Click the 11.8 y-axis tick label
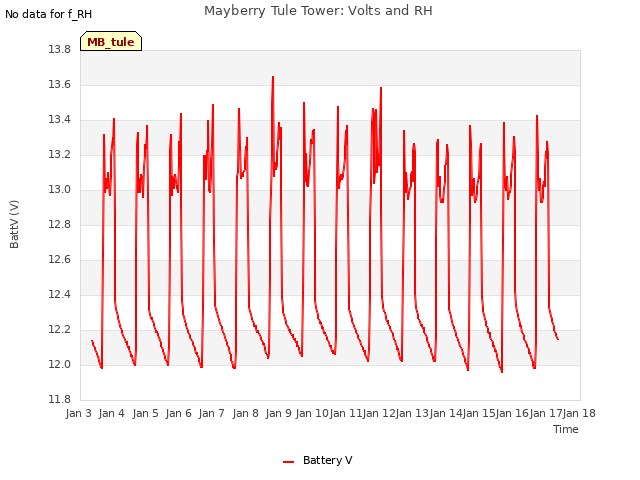Image resolution: width=640 pixels, height=480 pixels. pyautogui.click(x=60, y=400)
